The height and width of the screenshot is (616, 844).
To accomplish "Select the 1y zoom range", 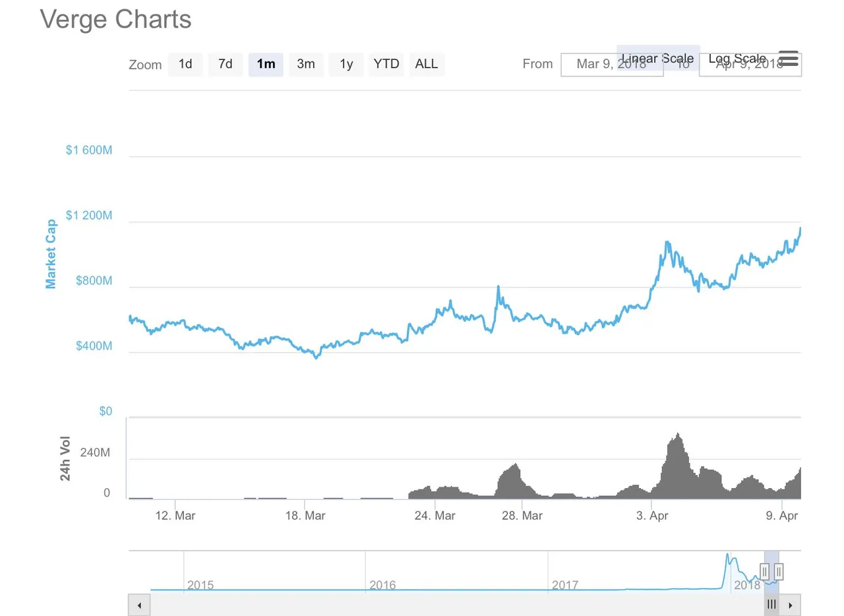I will (x=346, y=65).
